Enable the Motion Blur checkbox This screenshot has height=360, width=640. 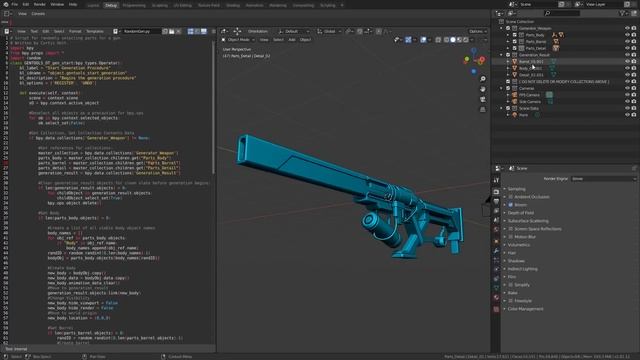tap(511, 237)
